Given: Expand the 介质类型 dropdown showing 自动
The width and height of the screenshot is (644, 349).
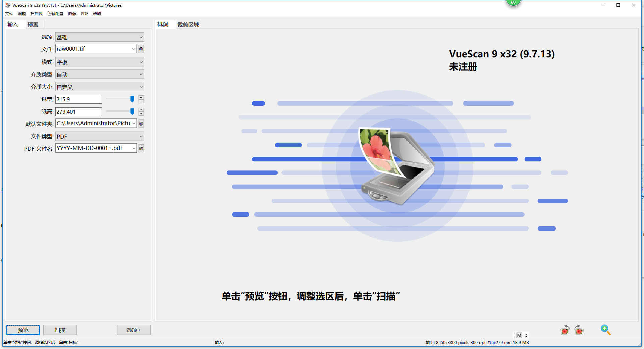Looking at the screenshot, I should click(100, 74).
